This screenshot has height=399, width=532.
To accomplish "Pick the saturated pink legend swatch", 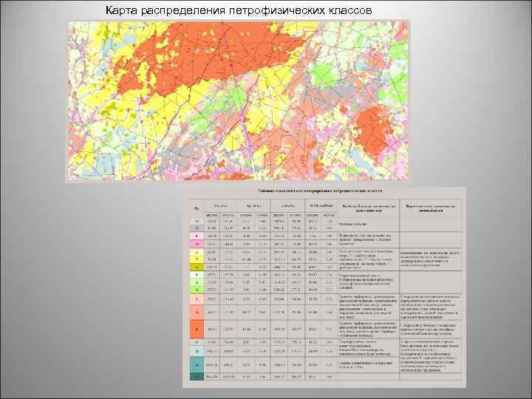I will coord(197,244).
